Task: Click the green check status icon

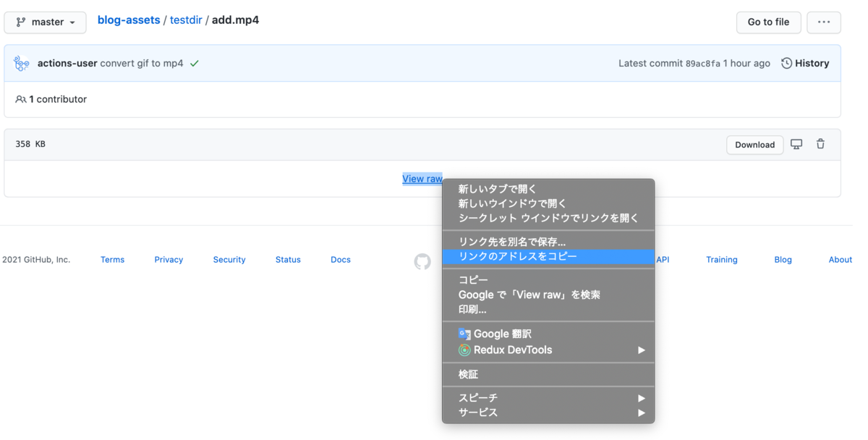Action: click(x=195, y=64)
